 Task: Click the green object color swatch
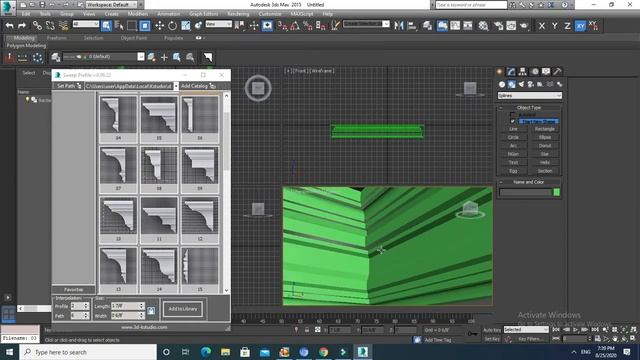(x=556, y=192)
